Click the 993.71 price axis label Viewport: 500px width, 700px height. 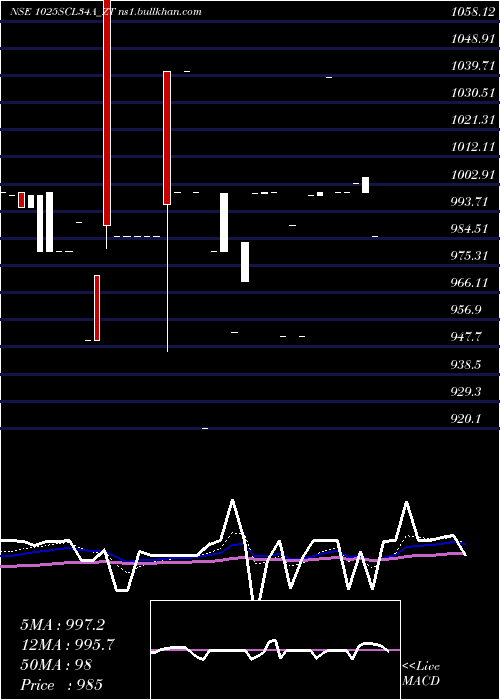[x=469, y=202]
